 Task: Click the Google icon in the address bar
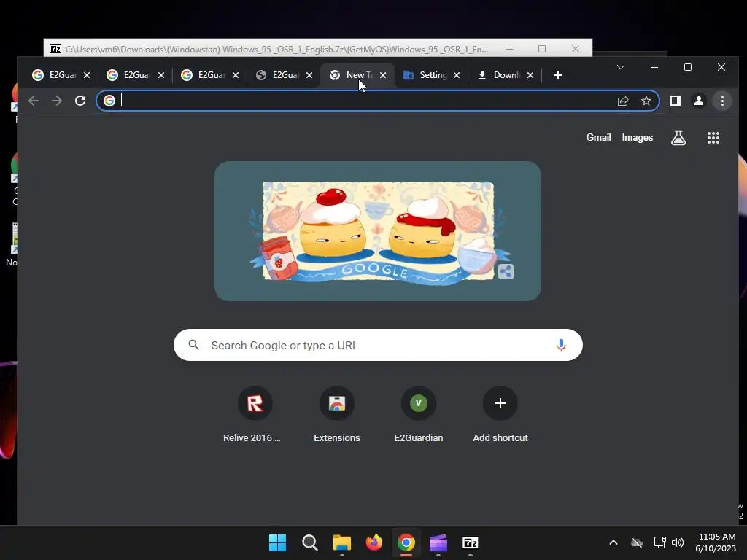pos(109,101)
